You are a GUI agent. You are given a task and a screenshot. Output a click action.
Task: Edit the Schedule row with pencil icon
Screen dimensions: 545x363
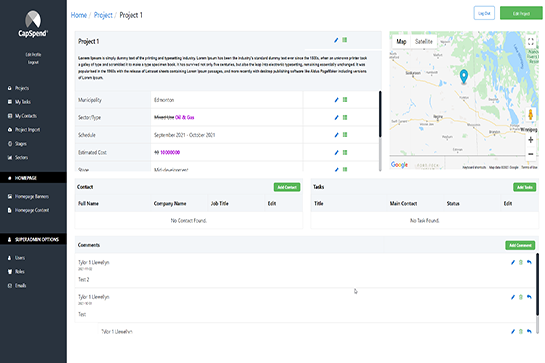336,135
